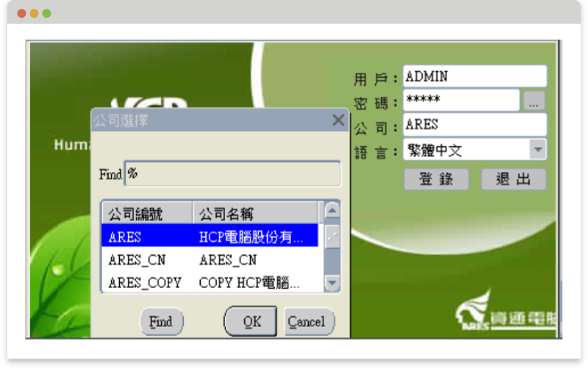Confirm selection with OK button
Viewport: 588px width, 368px height.
tap(251, 321)
